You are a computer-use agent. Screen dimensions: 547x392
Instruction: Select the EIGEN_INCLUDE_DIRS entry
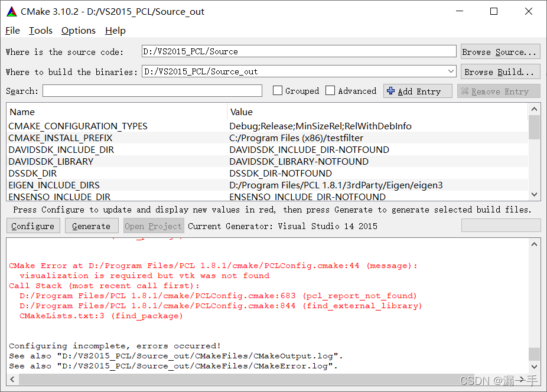[x=54, y=185]
